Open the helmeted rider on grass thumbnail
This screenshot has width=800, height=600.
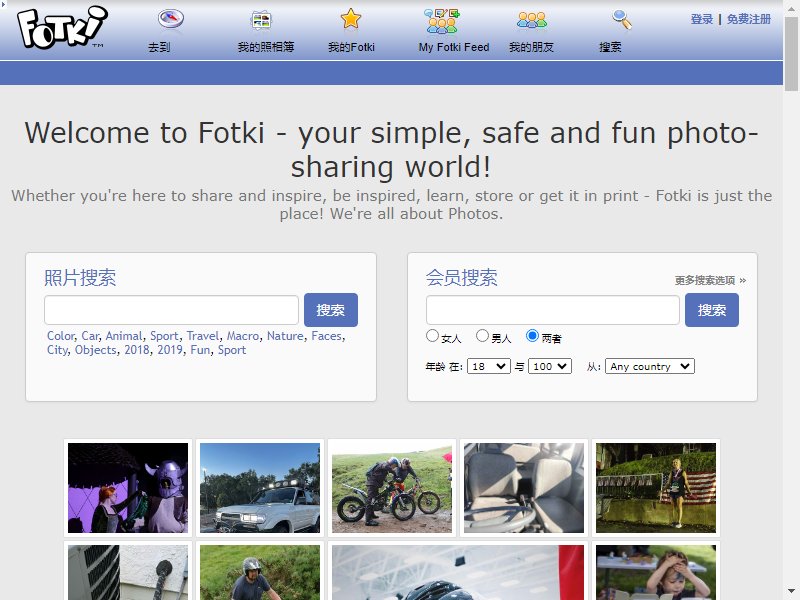260,572
